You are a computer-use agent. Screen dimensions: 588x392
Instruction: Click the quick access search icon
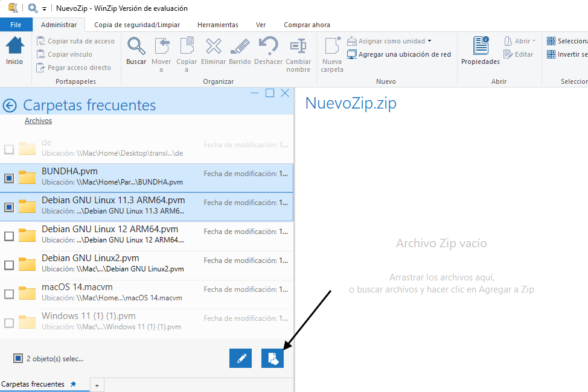click(x=33, y=8)
